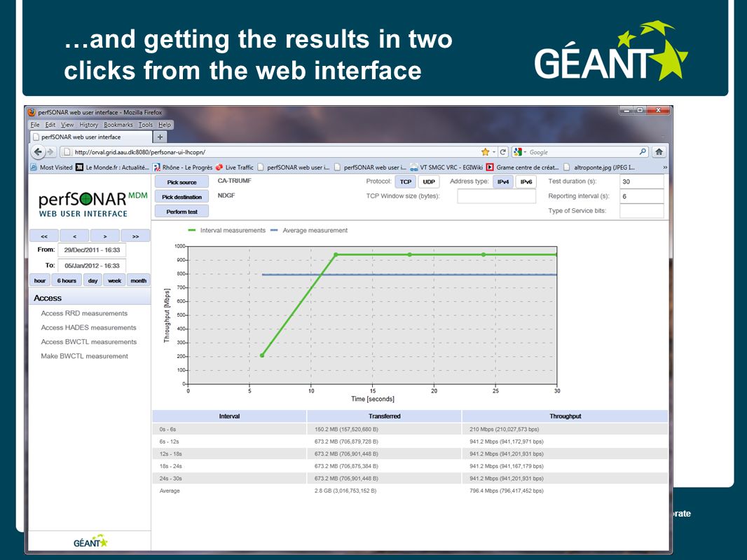Click the To date field

[92, 266]
